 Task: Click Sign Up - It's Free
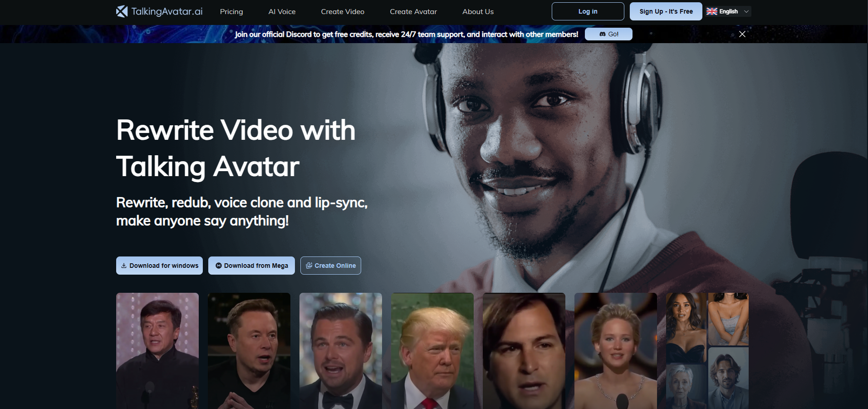click(666, 11)
